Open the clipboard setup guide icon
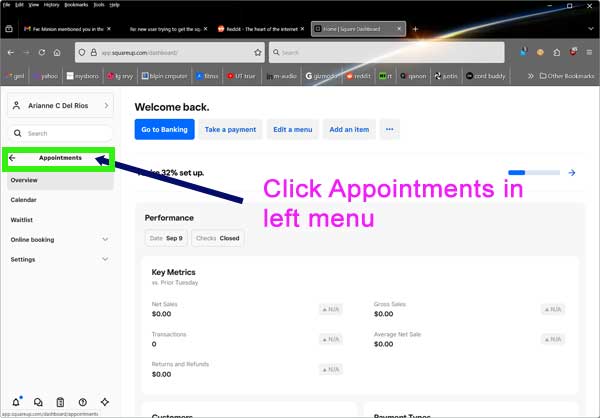 pyautogui.click(x=60, y=402)
